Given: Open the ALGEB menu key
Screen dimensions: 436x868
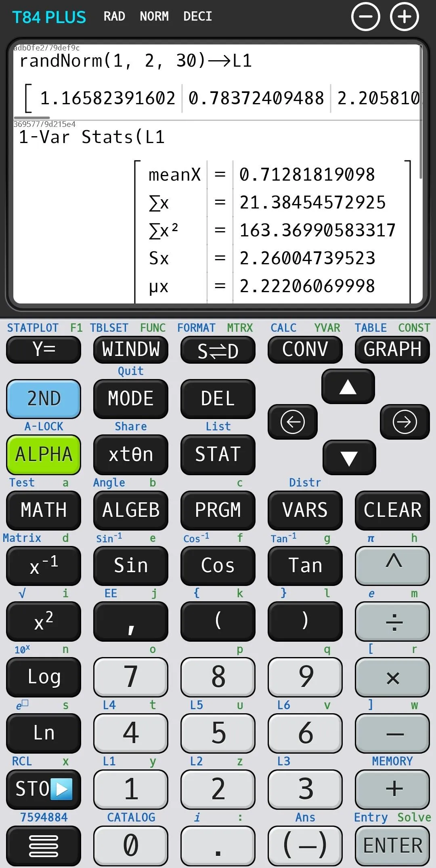Looking at the screenshot, I should (131, 510).
